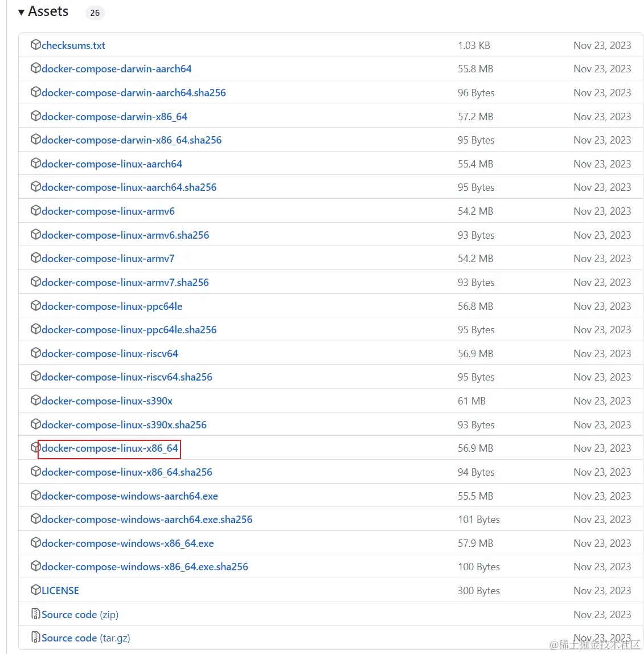Click package icon of docker-compose-linux-x86_64.sha256
The height and width of the screenshot is (654, 644).
click(36, 471)
